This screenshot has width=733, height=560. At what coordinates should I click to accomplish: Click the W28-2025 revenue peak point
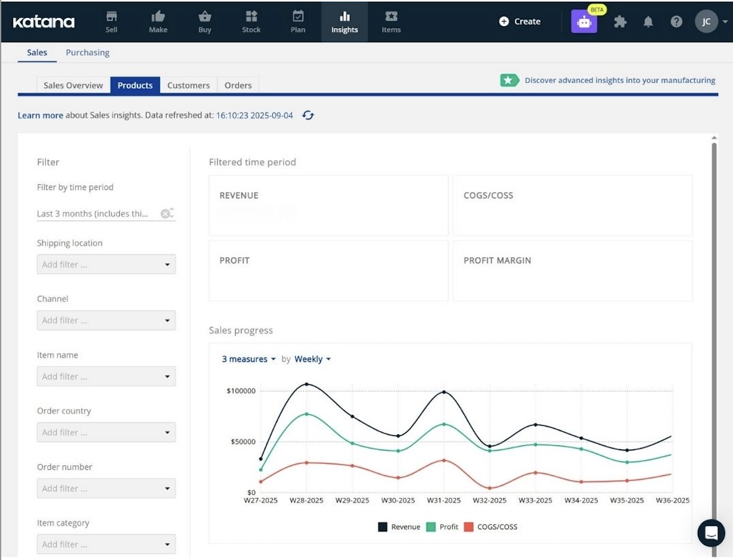coord(306,384)
